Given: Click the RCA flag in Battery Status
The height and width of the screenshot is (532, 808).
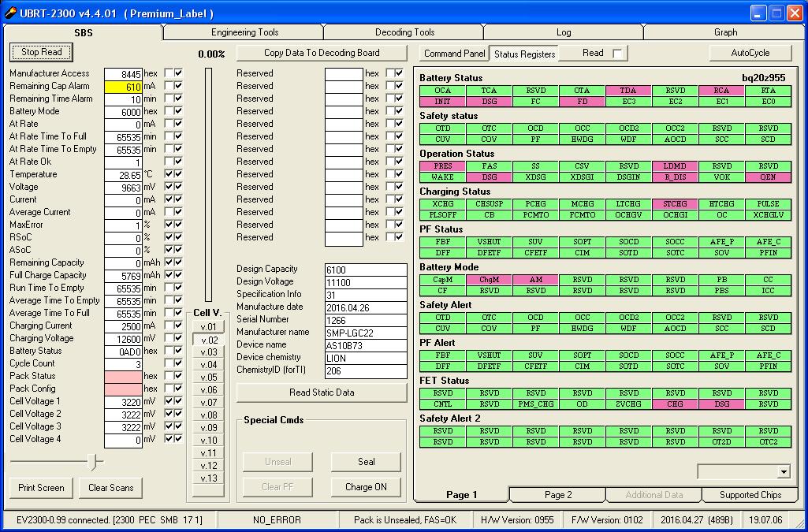Looking at the screenshot, I should (x=721, y=91).
